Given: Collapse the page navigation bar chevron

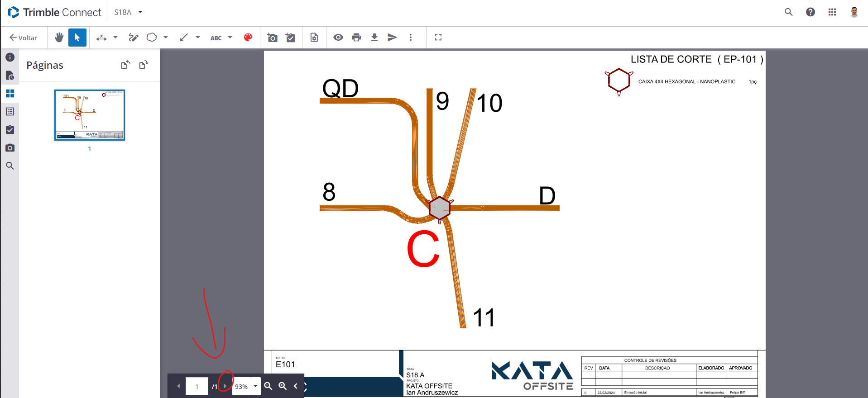Looking at the screenshot, I should 296,386.
